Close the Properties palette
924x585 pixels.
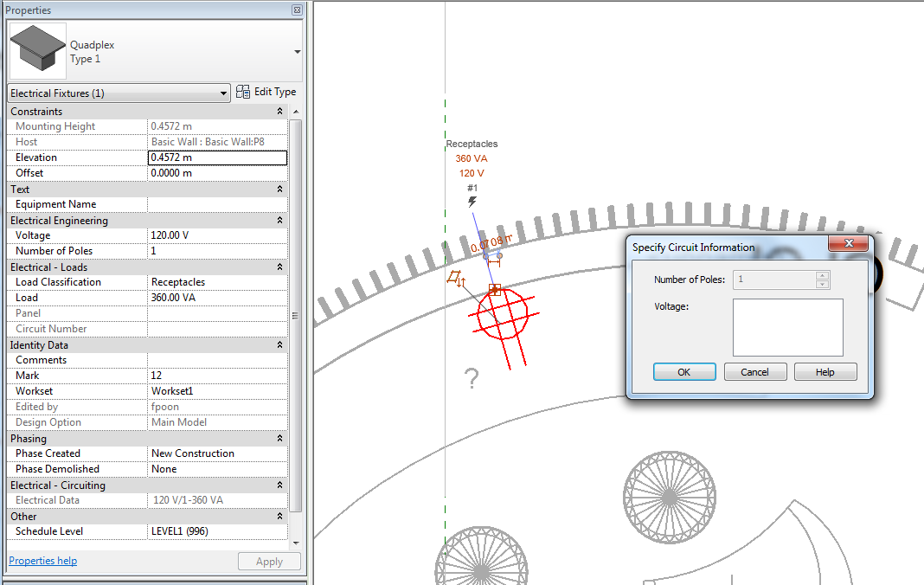297,10
